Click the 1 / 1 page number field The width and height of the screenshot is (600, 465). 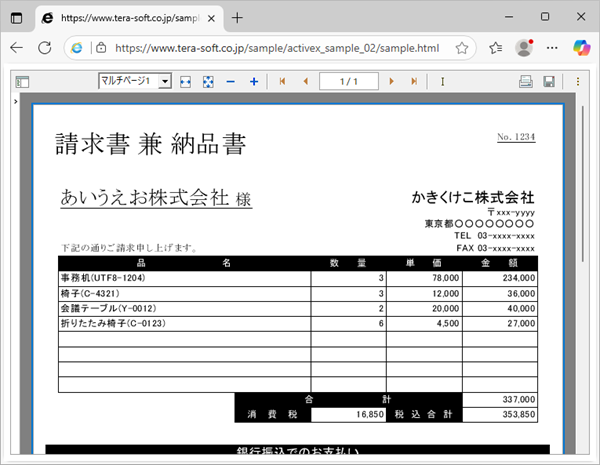tap(349, 81)
